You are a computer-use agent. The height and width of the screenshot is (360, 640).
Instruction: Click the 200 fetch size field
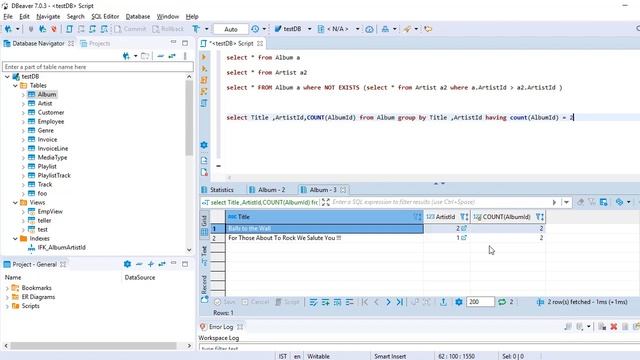click(480, 302)
